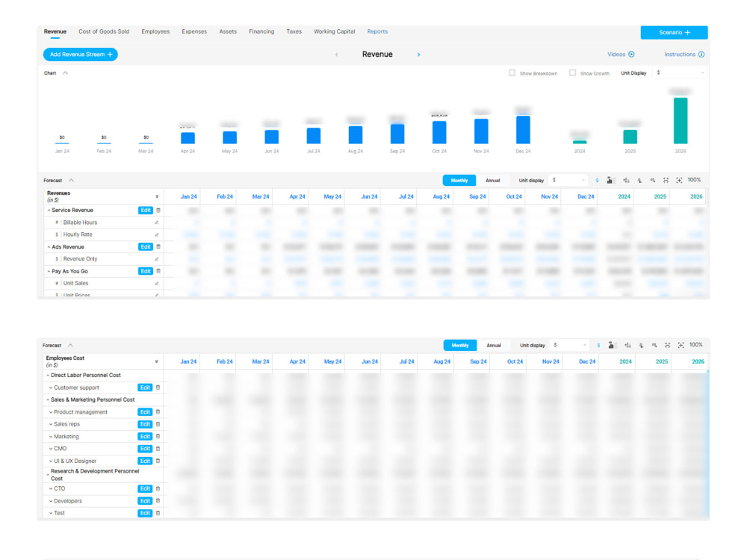The height and width of the screenshot is (560, 747).
Task: Click pencil icon on Billable Hours row
Action: pos(156,223)
